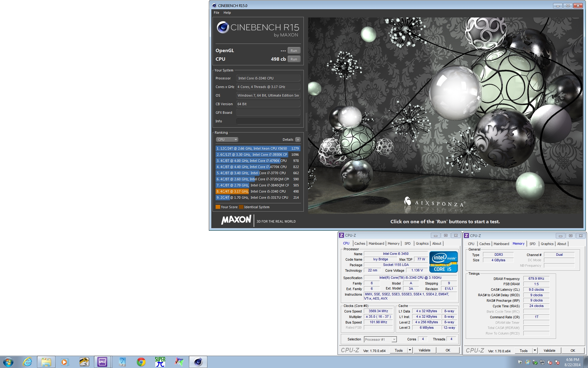Image resolution: width=588 pixels, height=368 pixels.
Task: Open the blue gauge utility taskbar icon
Action: click(122, 362)
